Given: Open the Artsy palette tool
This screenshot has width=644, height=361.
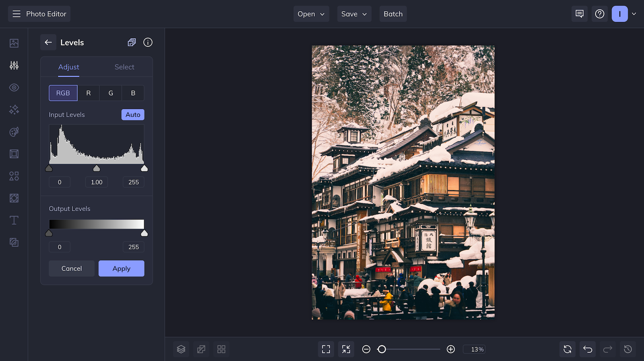Looking at the screenshot, I should click(14, 131).
